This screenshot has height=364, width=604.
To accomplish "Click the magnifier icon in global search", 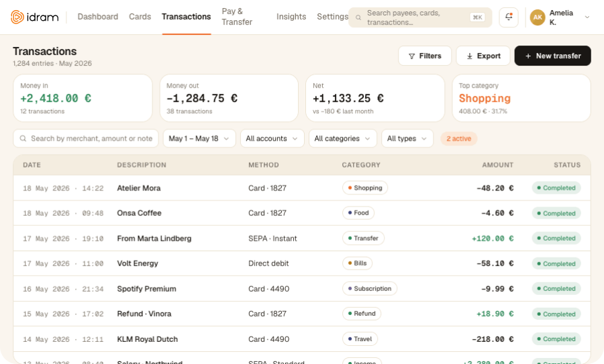I will tap(358, 17).
